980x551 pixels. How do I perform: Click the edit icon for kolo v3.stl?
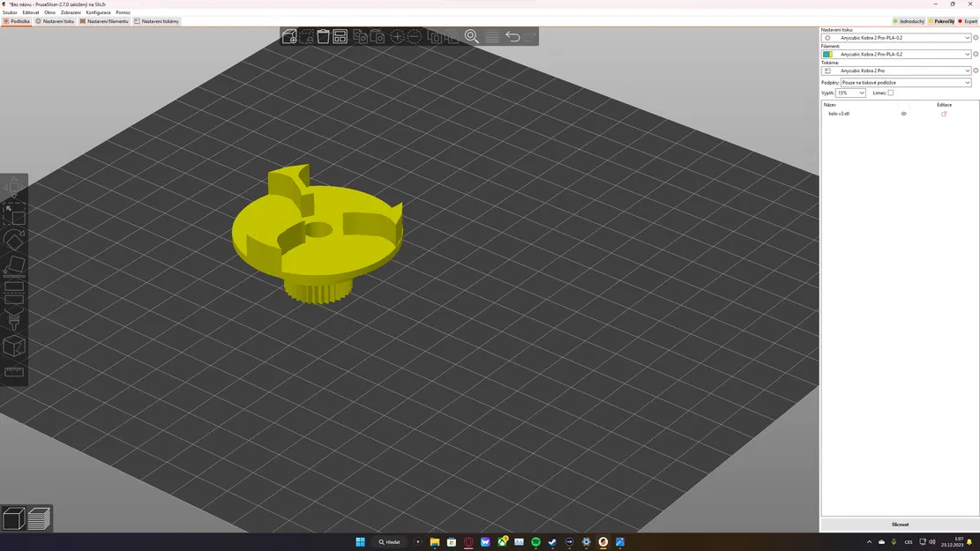[x=944, y=114]
